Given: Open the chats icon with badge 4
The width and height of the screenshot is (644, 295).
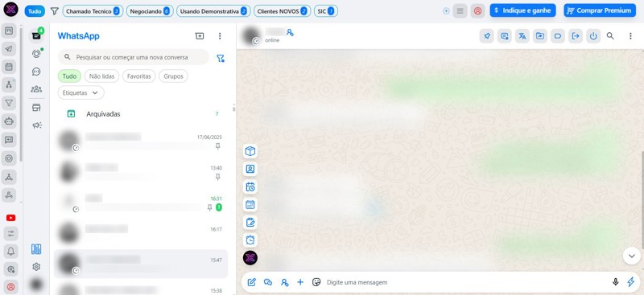Looking at the screenshot, I should (x=36, y=35).
